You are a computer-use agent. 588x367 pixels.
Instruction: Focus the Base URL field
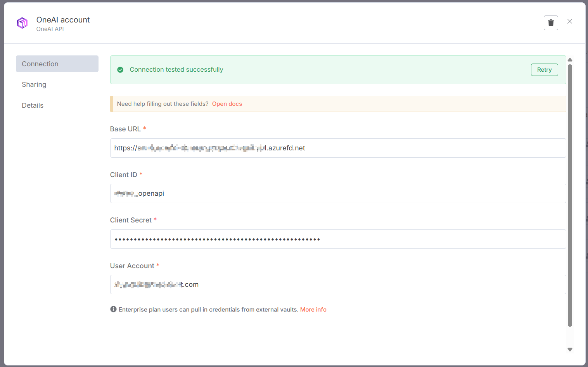[x=338, y=148]
